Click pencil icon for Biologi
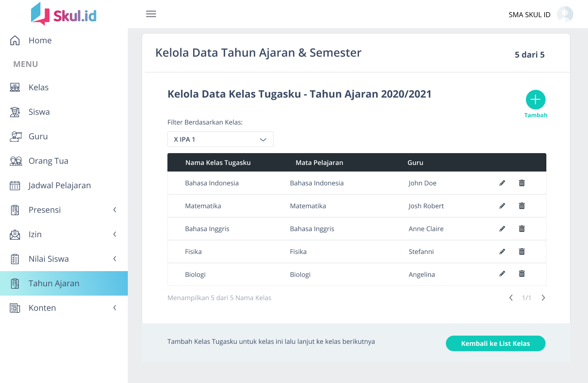The width and height of the screenshot is (588, 383). click(502, 274)
